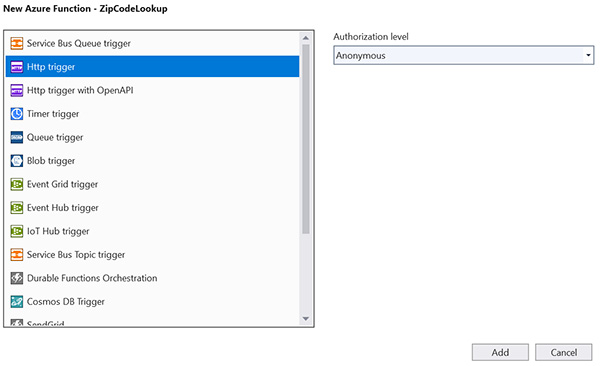Click the purple Http trigger icon

coord(16,67)
